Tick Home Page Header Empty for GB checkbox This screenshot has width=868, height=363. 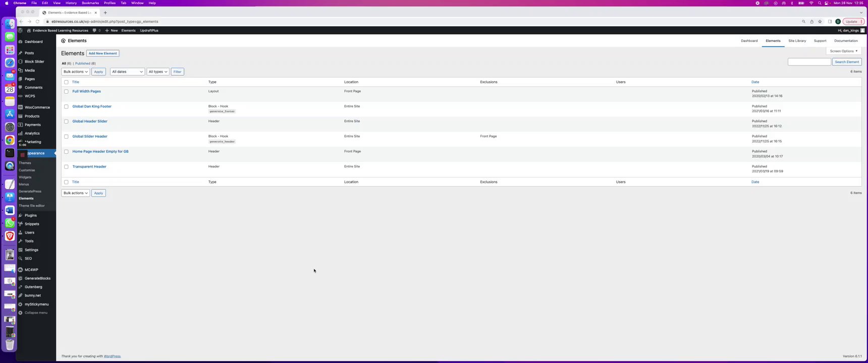(x=66, y=152)
